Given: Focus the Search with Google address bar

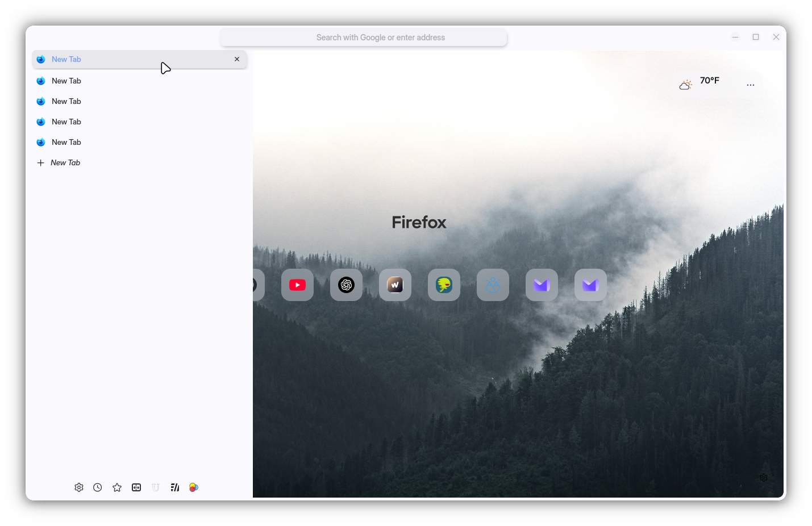Looking at the screenshot, I should pyautogui.click(x=364, y=37).
